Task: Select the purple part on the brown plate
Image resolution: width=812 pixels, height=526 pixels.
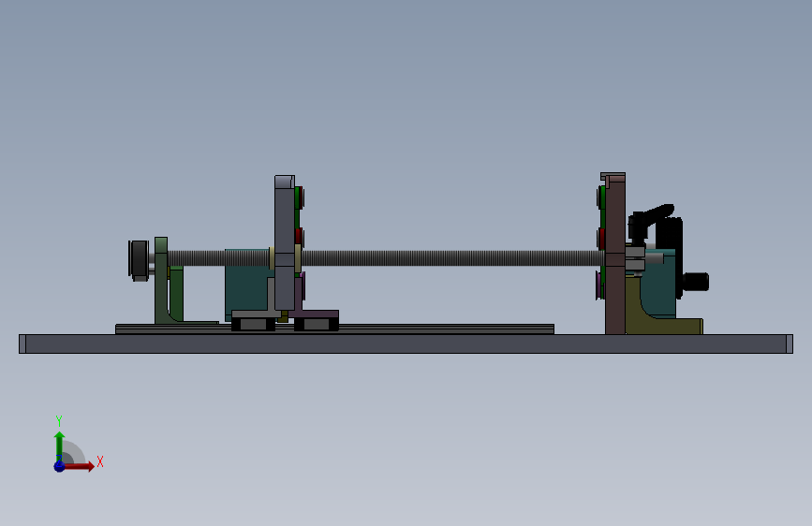Action: 599,285
